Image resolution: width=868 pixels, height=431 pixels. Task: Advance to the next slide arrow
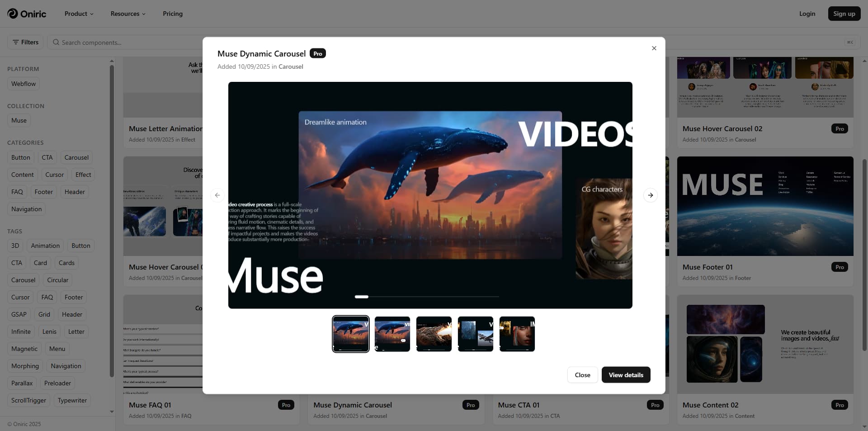click(650, 195)
